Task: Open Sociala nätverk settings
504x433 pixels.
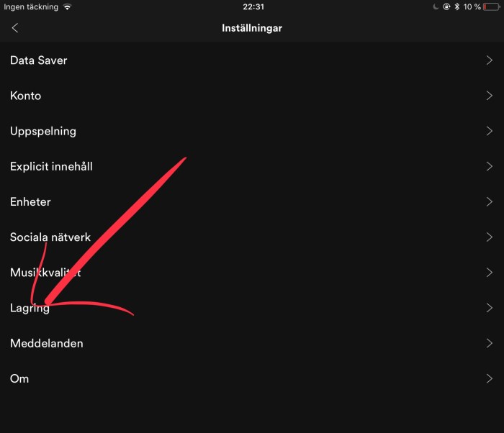Action: click(x=252, y=237)
